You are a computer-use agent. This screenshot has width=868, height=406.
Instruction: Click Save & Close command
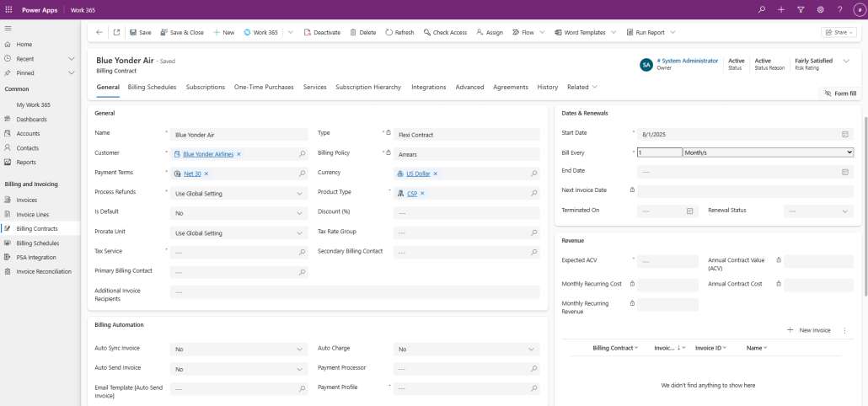pos(182,32)
